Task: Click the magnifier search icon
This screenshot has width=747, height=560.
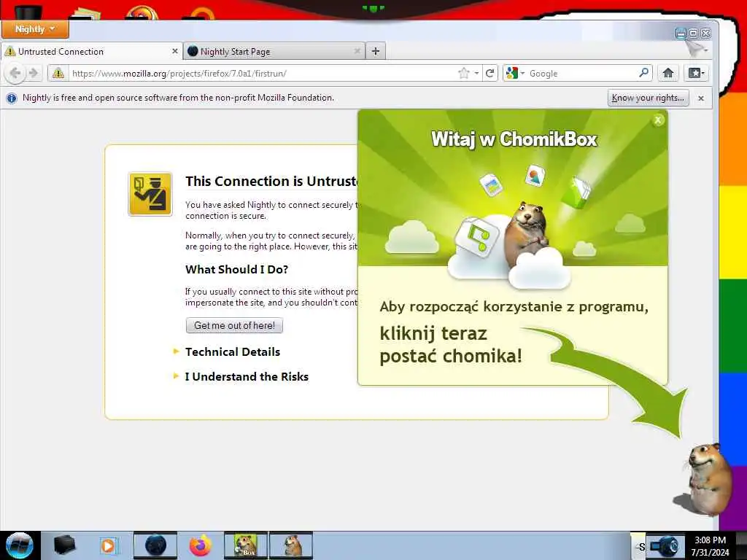Action: tap(643, 73)
